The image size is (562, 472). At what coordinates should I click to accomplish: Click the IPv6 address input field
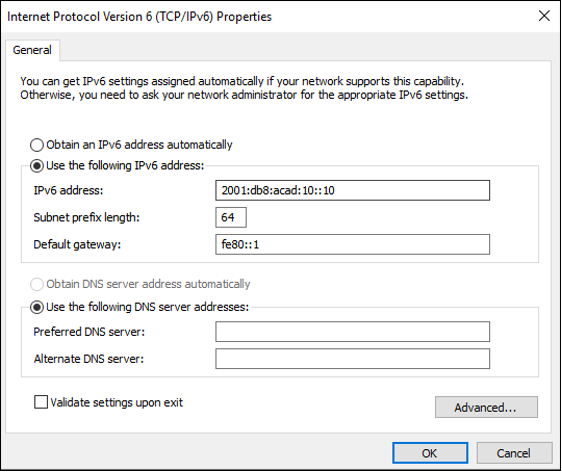coord(352,190)
